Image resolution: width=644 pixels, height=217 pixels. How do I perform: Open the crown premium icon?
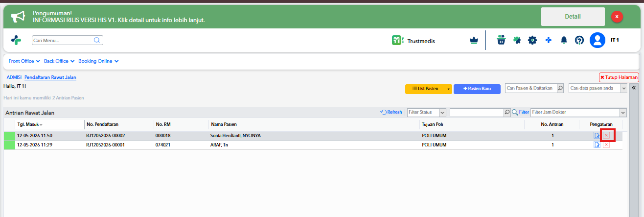coord(473,41)
